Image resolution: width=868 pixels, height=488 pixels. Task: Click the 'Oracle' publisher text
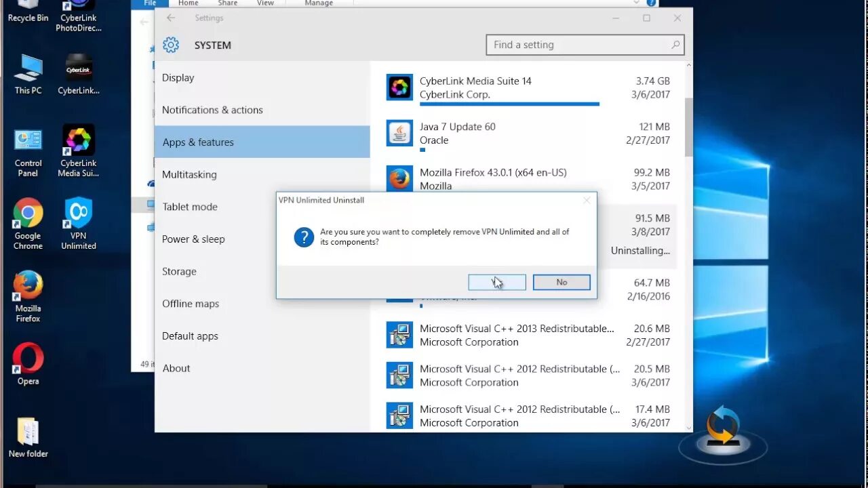point(434,140)
